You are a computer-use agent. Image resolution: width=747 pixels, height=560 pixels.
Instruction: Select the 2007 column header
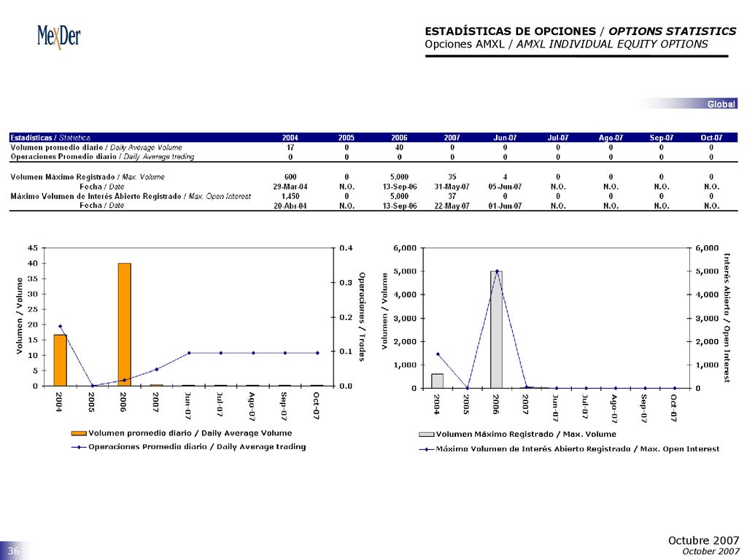[452, 138]
